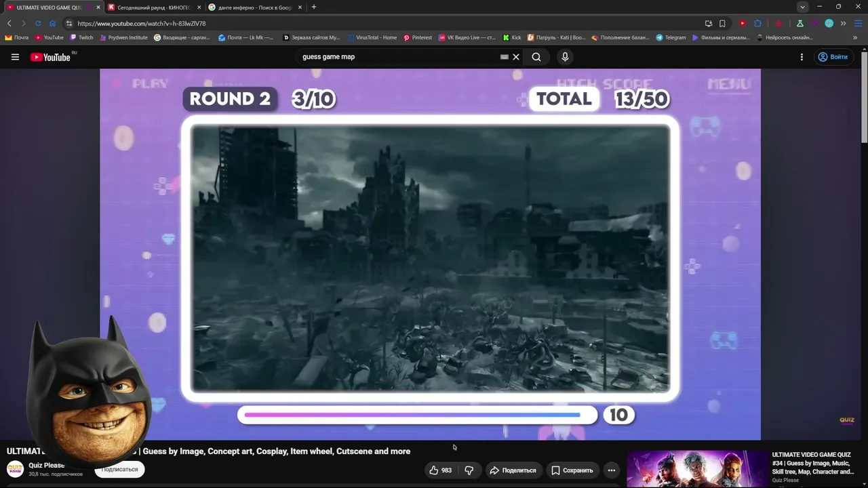The image size is (868, 488).
Task: Close the ULTIMATE VIDEO GAME QUIZ tab
Action: [x=98, y=7]
